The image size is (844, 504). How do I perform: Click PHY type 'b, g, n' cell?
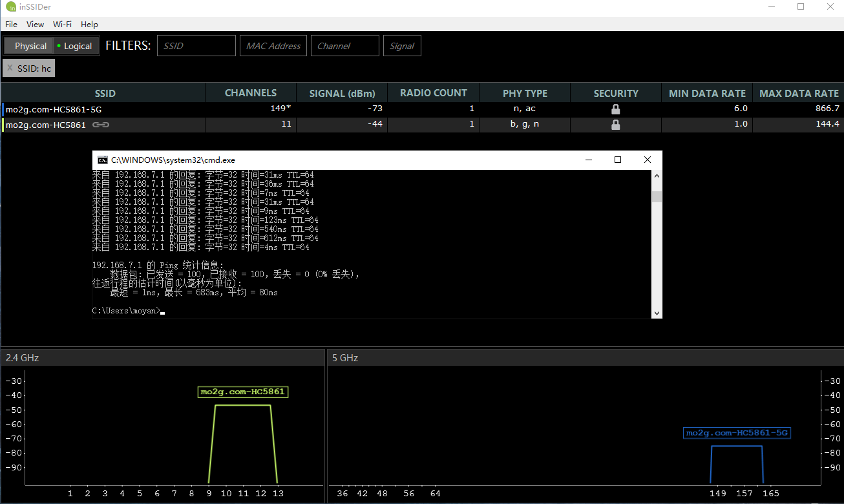point(525,124)
